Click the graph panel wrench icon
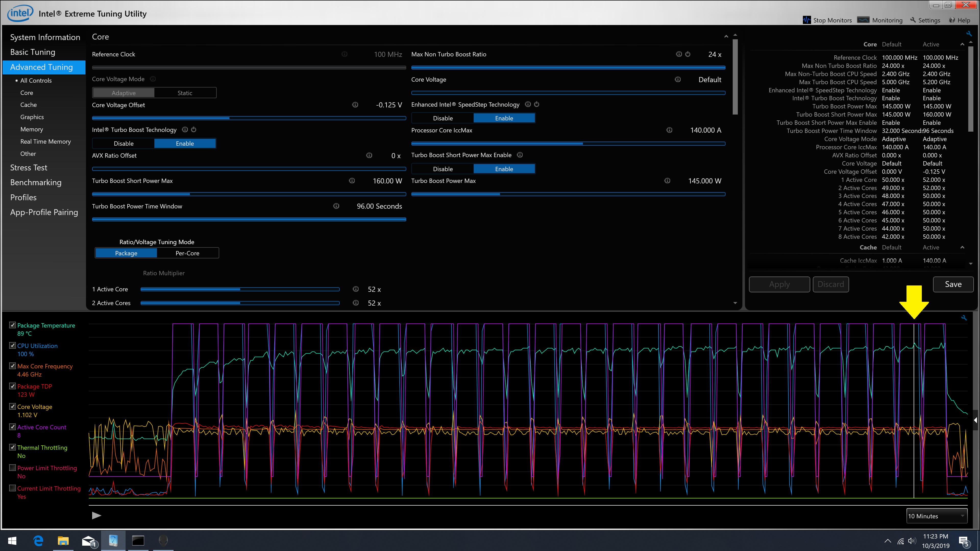The image size is (980, 551). coord(964,318)
